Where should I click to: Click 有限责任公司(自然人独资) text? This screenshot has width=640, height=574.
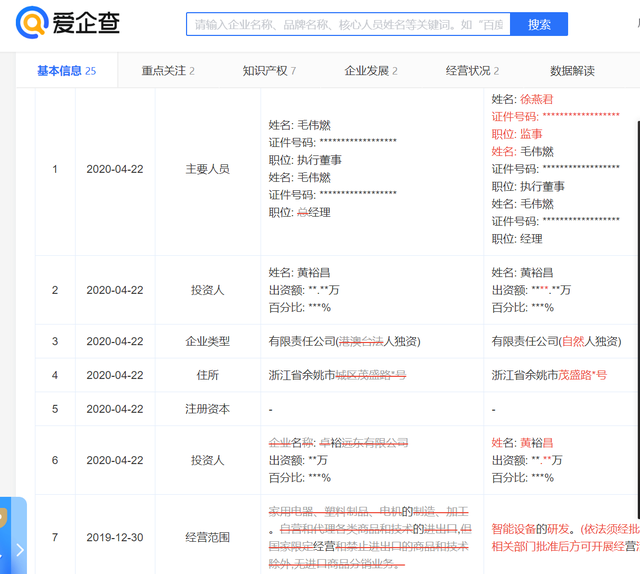[x=556, y=341]
